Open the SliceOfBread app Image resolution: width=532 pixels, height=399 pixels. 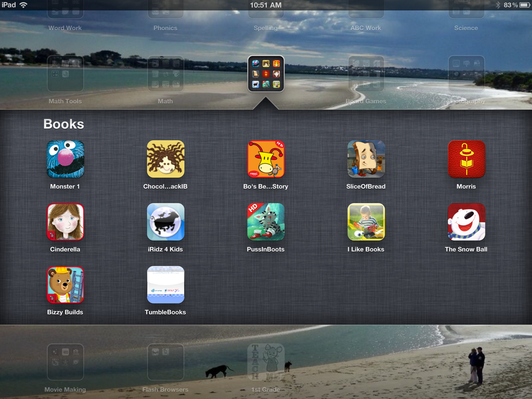pyautogui.click(x=366, y=159)
